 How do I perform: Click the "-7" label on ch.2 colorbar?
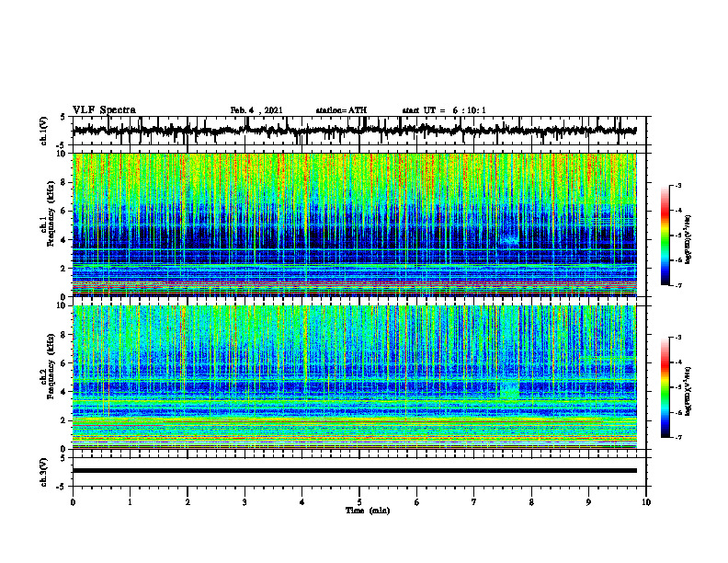678,438
